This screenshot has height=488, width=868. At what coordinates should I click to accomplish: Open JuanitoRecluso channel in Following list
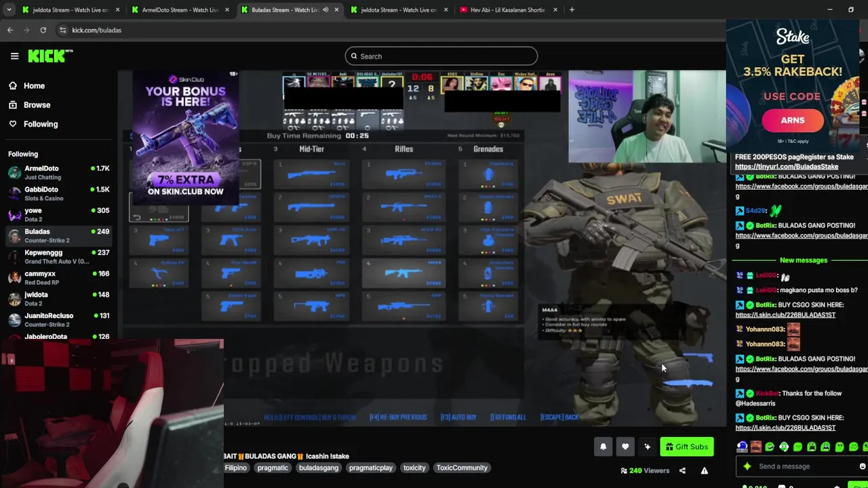point(58,319)
